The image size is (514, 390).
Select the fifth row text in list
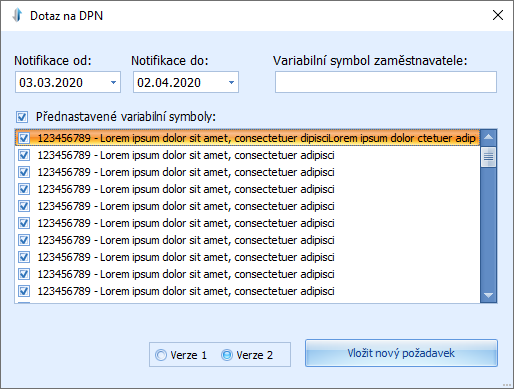[x=186, y=206]
